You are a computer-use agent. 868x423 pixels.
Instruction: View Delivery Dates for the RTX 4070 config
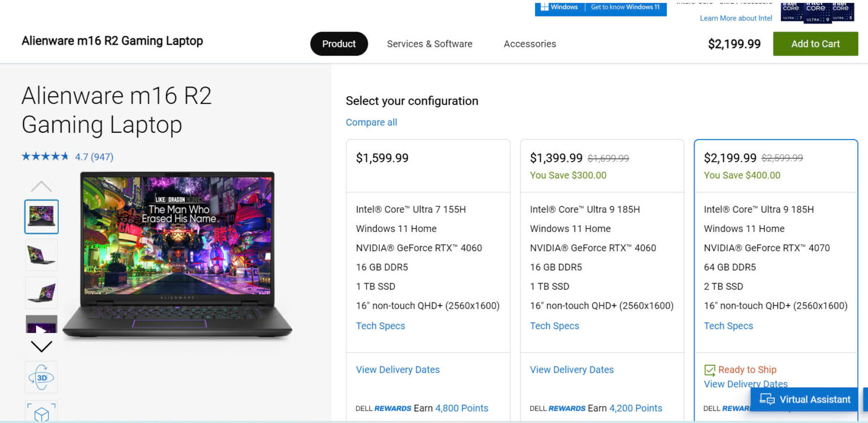point(745,384)
